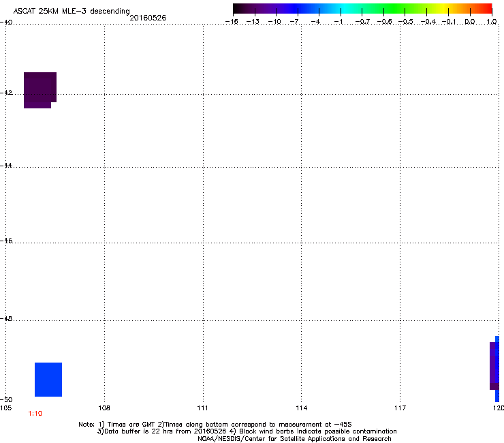The height and width of the screenshot is (443, 504).
Task: Click the -0.7 color scale label
Action: 362,22
